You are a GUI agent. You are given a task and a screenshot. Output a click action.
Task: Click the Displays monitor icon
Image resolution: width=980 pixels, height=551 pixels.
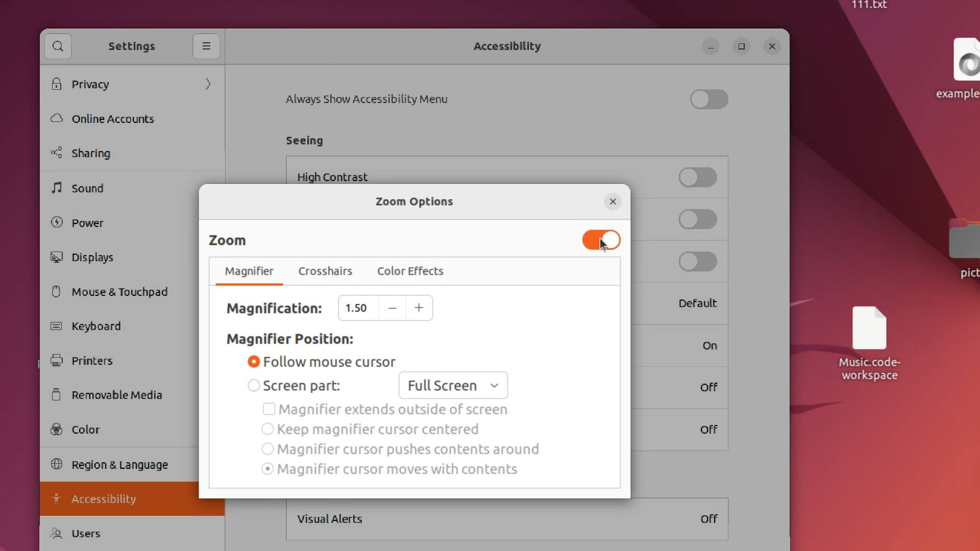point(57,257)
